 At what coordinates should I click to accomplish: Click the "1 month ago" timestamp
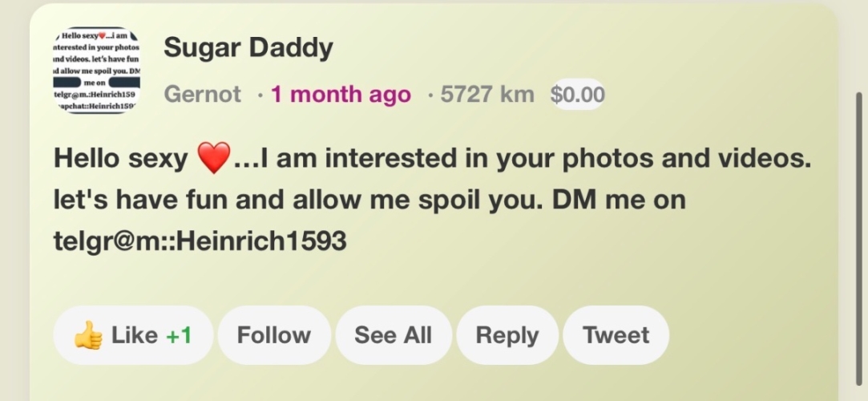[341, 95]
